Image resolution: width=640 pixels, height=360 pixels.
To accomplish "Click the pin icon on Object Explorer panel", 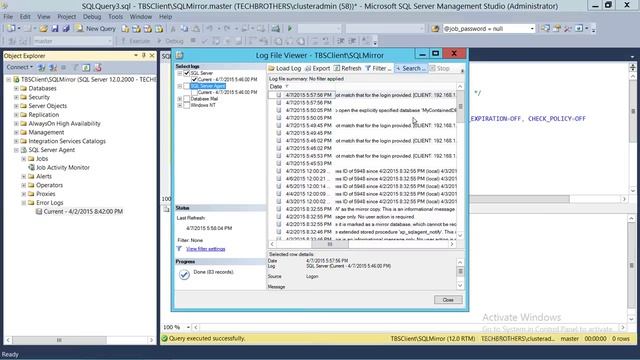I will (144, 56).
